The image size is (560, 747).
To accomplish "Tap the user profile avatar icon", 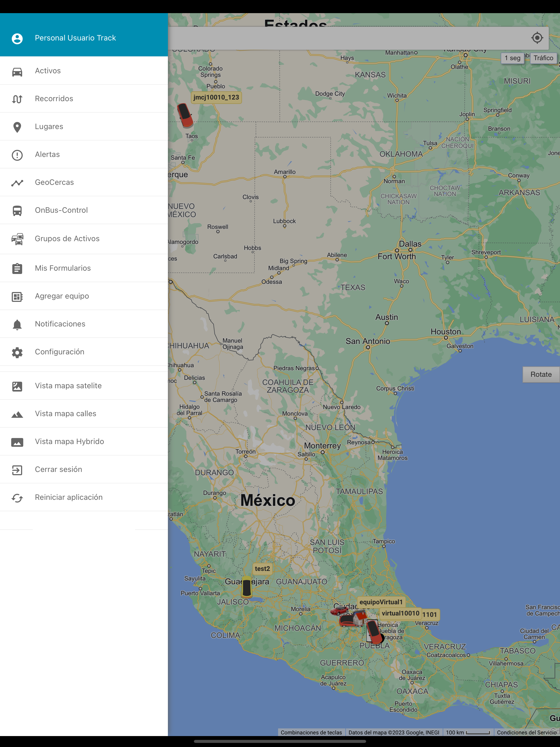I will click(x=17, y=38).
